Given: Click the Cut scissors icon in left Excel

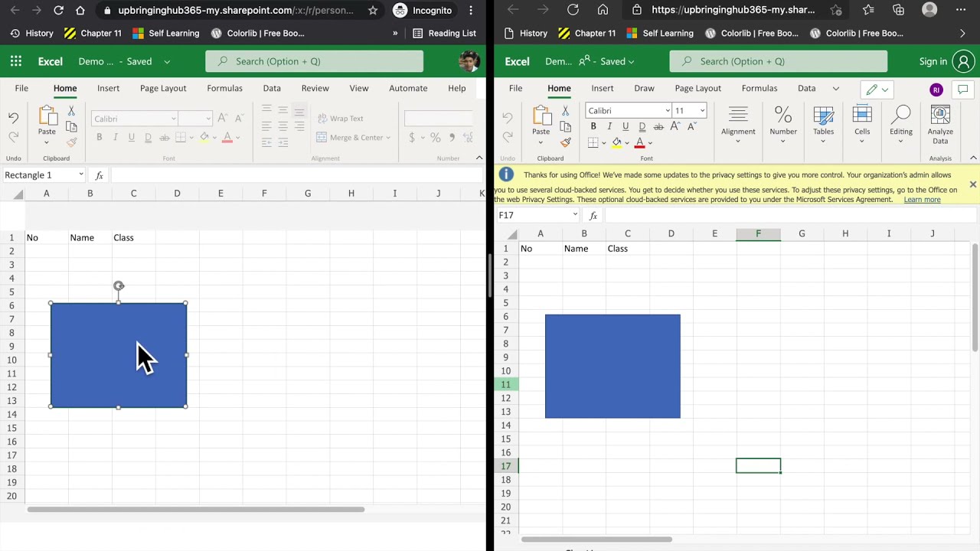Looking at the screenshot, I should [x=71, y=111].
